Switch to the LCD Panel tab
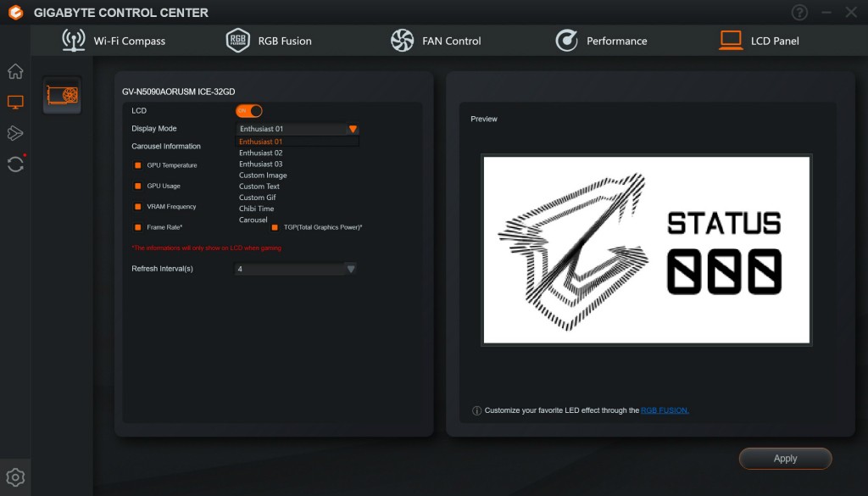Viewport: 868px width, 496px height. (x=759, y=41)
